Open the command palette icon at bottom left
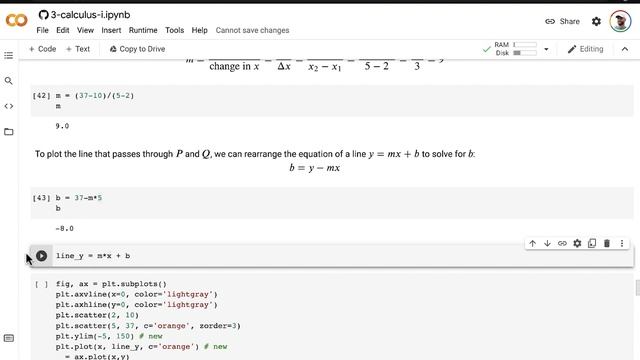 [9, 338]
